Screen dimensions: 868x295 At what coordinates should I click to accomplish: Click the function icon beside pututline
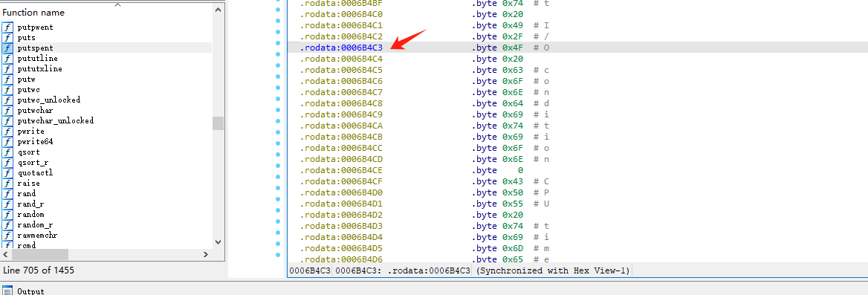click(7, 58)
